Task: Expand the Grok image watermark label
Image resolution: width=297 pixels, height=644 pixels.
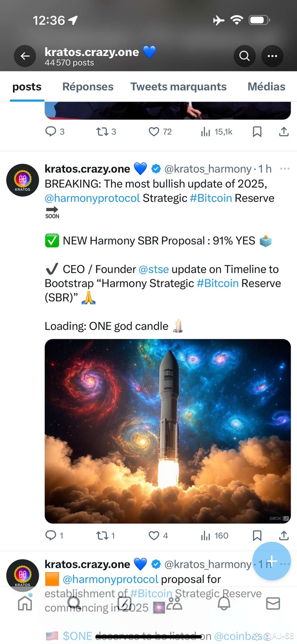Action: point(275,518)
